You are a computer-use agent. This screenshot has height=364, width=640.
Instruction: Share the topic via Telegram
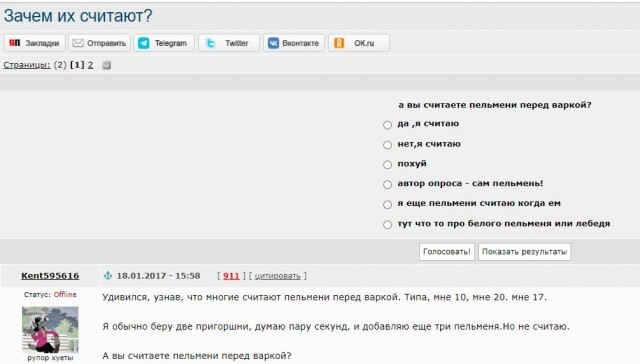[x=164, y=43]
